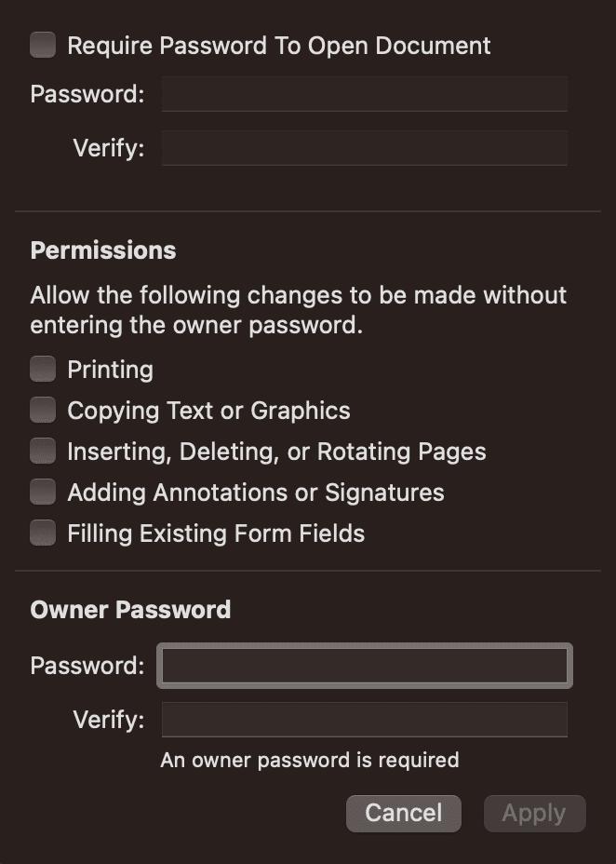This screenshot has height=864, width=616.
Task: Disable the Copying Text or Graphics checkbox
Action: point(43,410)
